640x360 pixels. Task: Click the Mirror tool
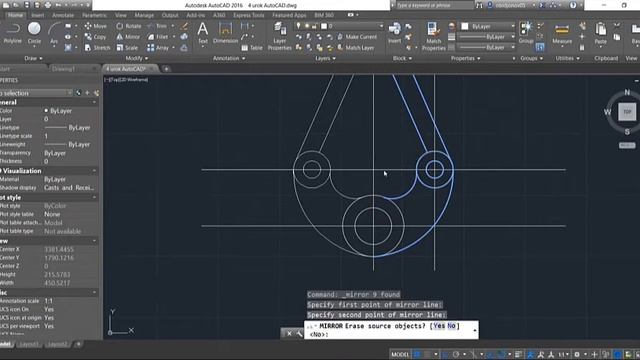point(128,37)
